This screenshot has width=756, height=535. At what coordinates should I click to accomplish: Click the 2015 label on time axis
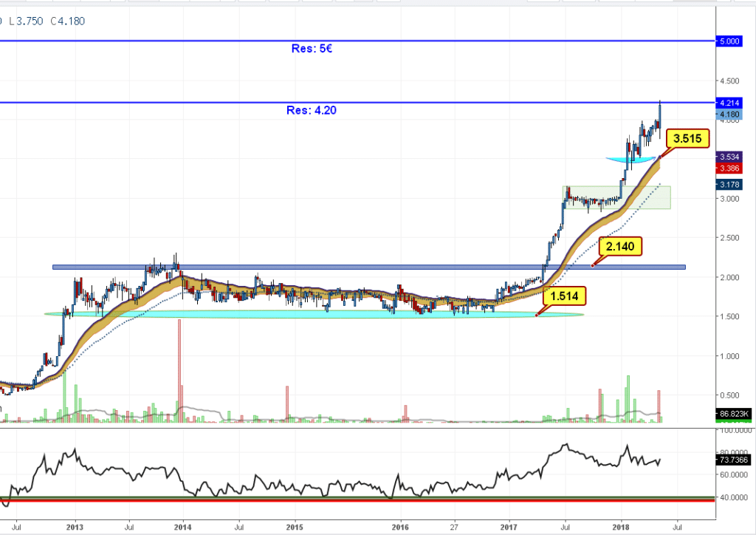click(x=295, y=528)
